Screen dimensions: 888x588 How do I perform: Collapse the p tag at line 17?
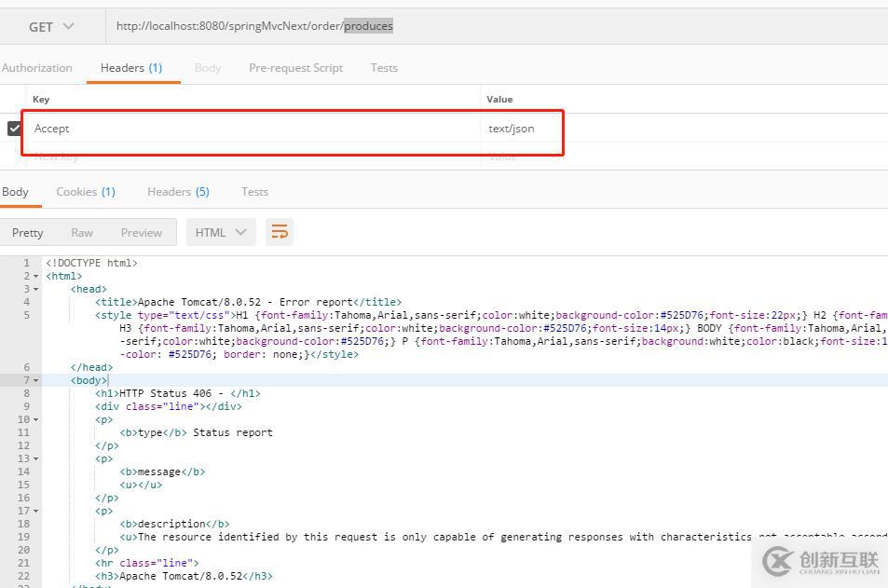click(36, 511)
